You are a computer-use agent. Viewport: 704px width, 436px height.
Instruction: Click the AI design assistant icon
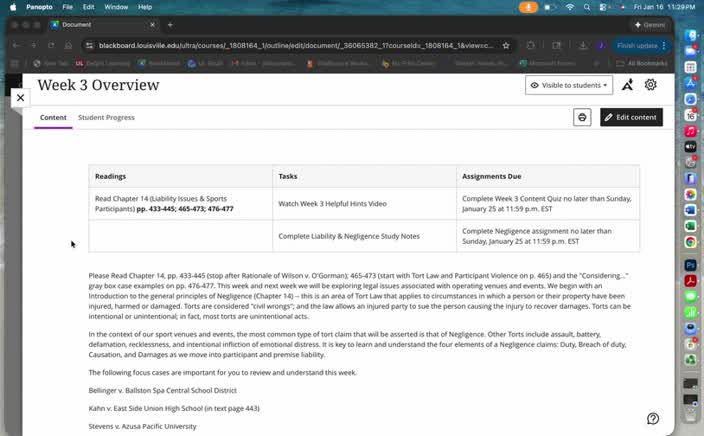point(628,85)
